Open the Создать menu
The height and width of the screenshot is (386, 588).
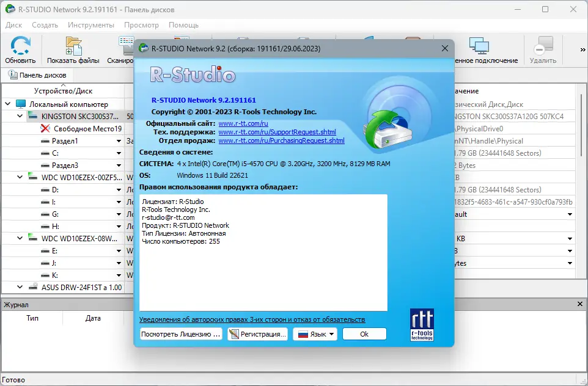[45, 24]
